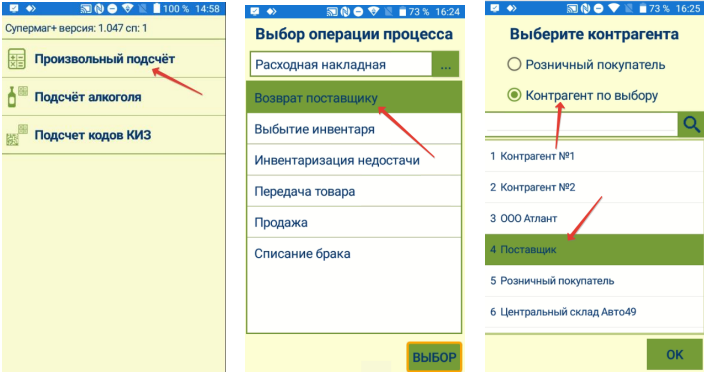Choose Выбытие инвентаря from the list
Viewport: 704px width, 372px height.
(x=354, y=129)
